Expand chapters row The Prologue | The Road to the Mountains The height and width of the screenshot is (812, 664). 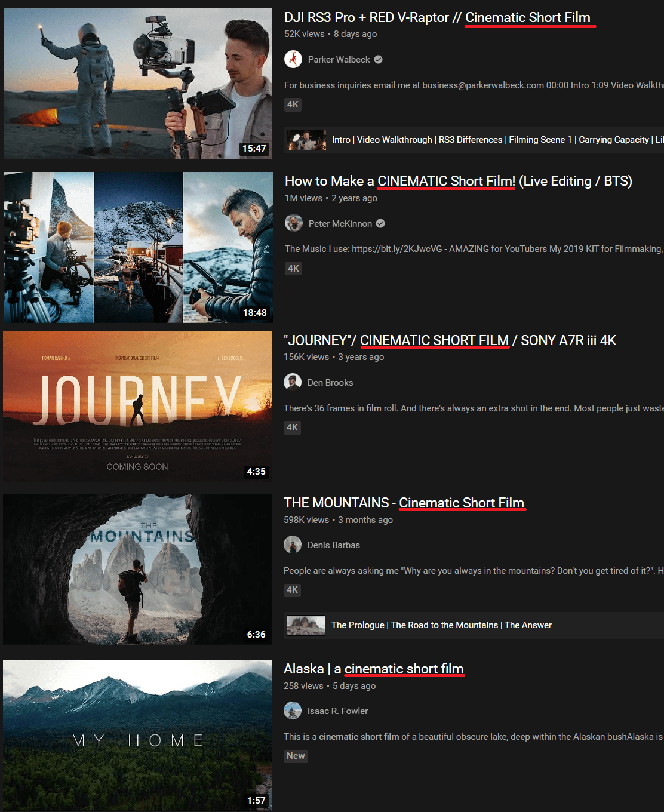(474, 625)
